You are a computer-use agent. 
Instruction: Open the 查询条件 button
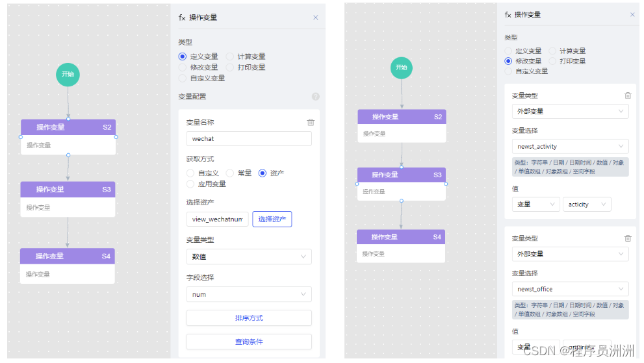tap(248, 342)
